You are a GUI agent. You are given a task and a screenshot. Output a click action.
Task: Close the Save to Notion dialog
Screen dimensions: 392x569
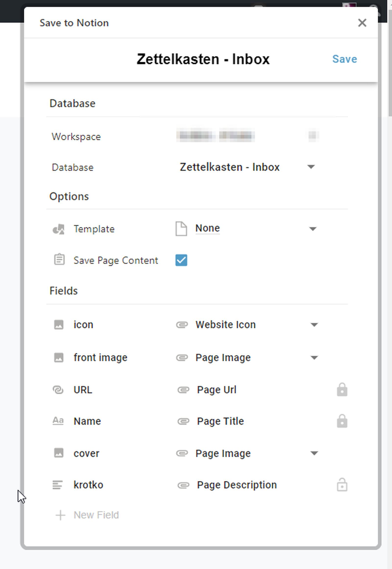[x=362, y=23]
